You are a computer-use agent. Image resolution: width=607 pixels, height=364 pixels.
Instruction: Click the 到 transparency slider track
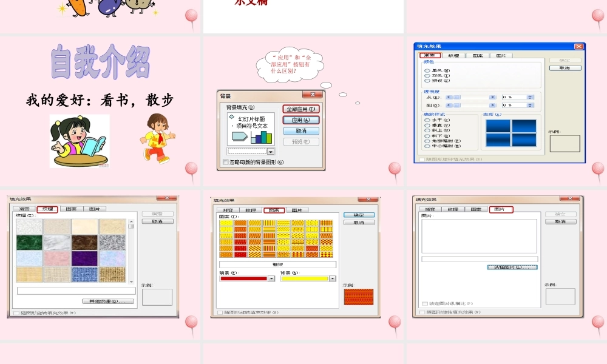pos(471,105)
